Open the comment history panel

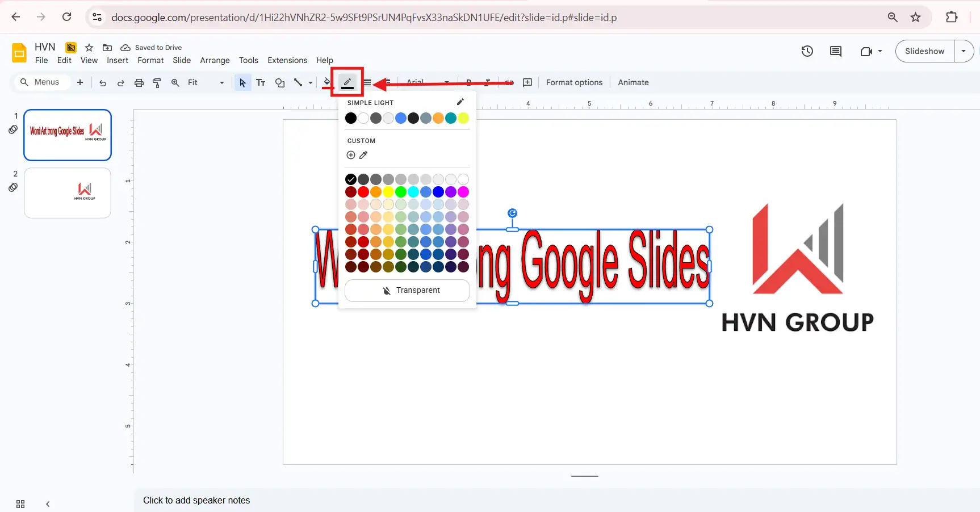(835, 51)
